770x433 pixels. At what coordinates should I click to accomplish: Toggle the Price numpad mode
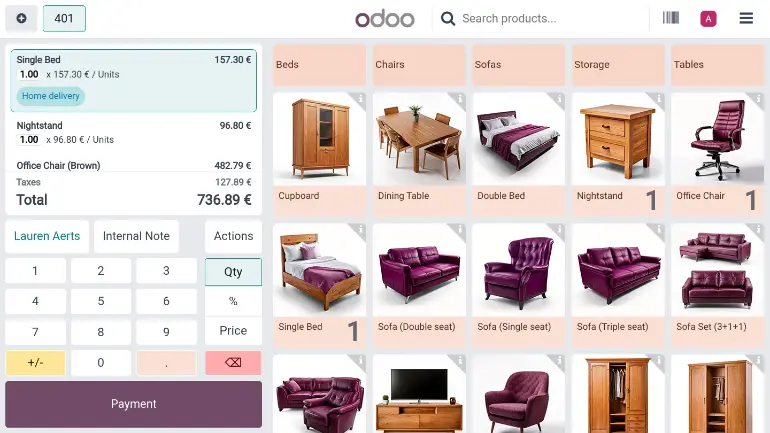pos(233,330)
